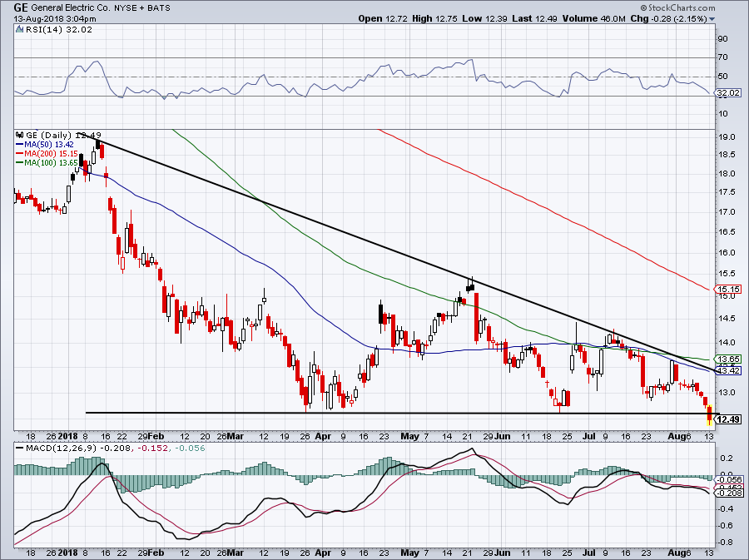Screen dimensions: 749x560
Task: Click the 19.0 price axis label
Action: (726, 137)
